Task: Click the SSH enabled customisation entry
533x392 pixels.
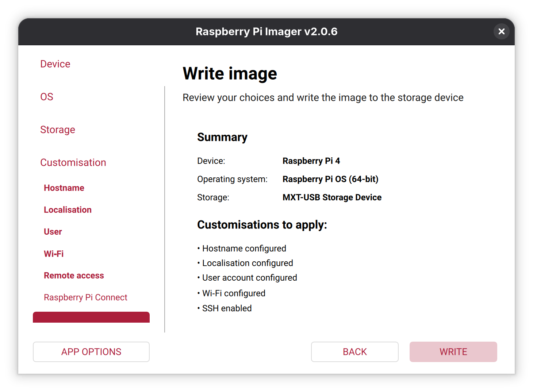Action: (x=227, y=308)
